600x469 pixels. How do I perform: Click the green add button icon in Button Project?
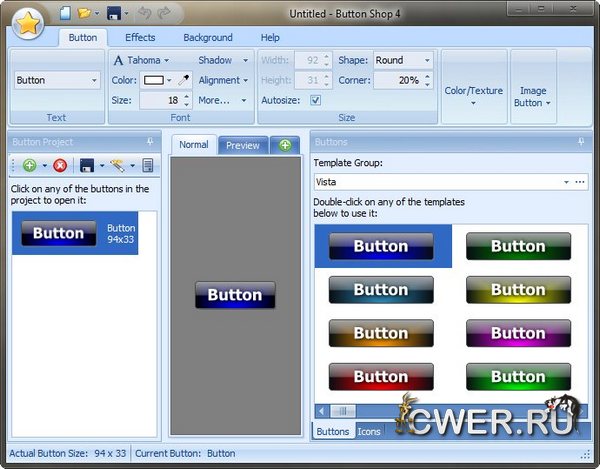(x=29, y=165)
